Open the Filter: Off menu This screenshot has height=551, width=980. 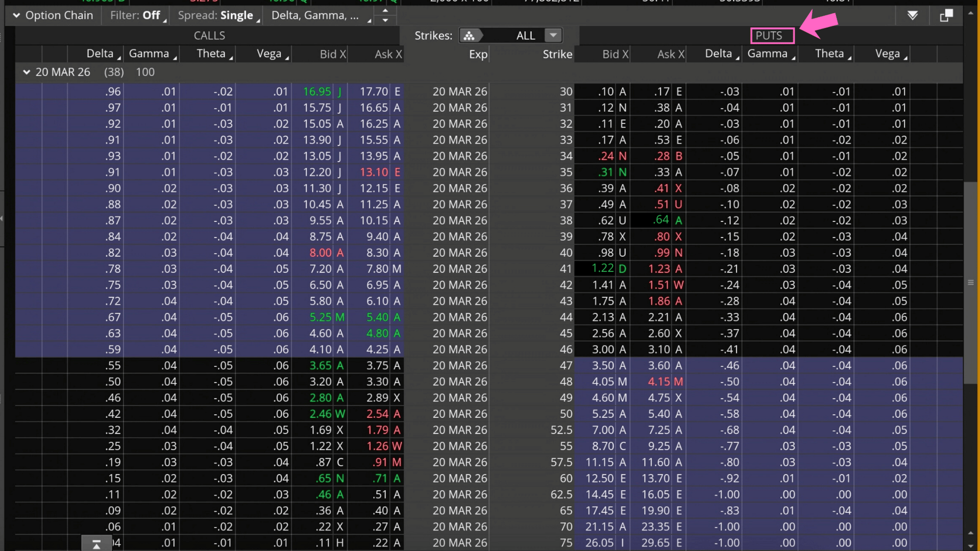pyautogui.click(x=136, y=15)
